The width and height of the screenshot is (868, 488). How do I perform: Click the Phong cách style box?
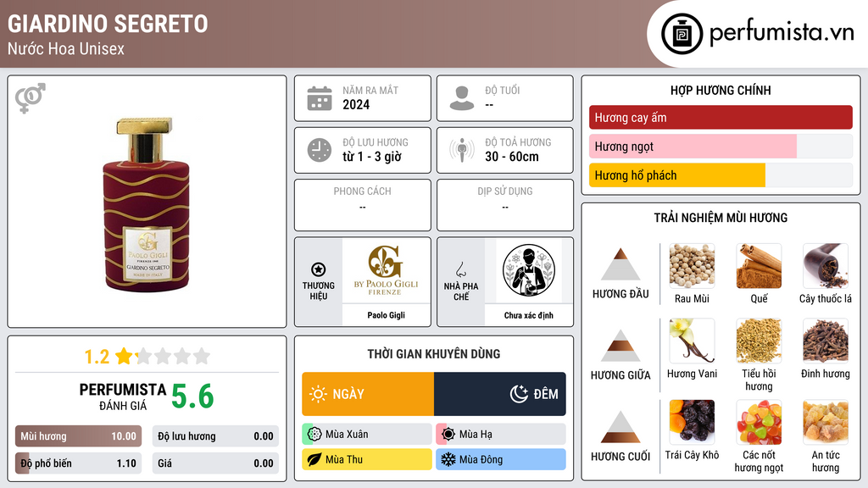point(363,205)
